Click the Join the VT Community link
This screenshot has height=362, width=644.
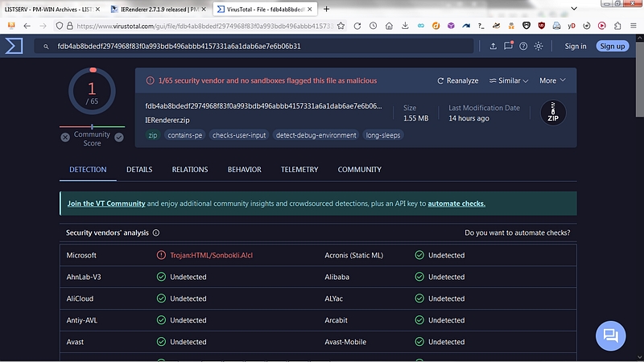[106, 204]
